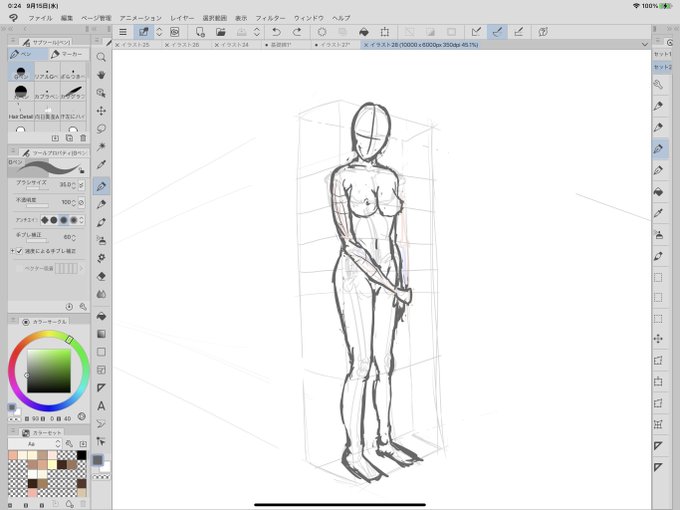
Task: Toggle the highlighted snap to special ruler
Action: tap(497, 32)
